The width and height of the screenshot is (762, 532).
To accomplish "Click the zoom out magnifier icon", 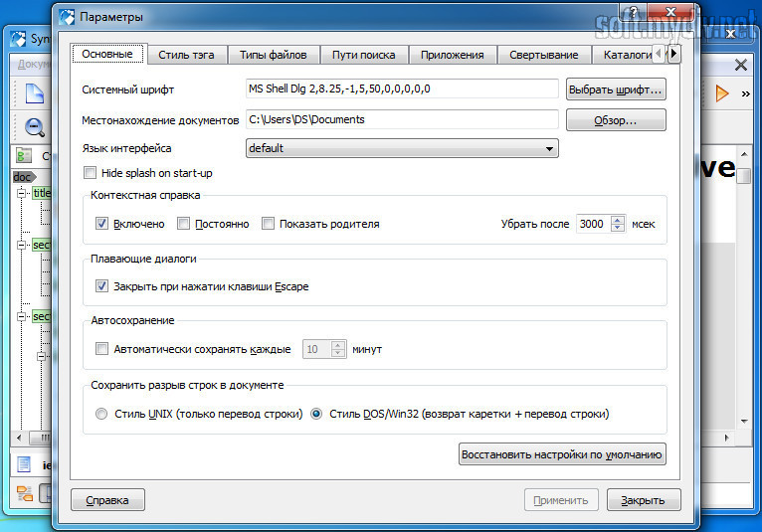I will [35, 126].
